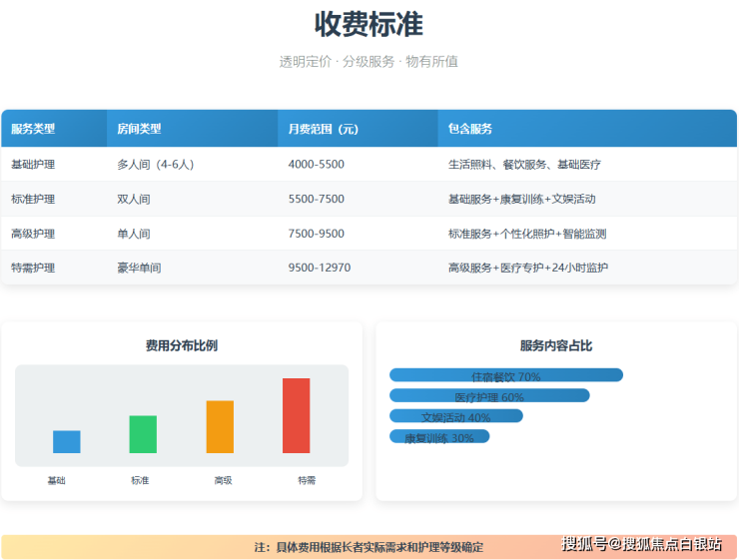This screenshot has height=560, width=739.
Task: Select the 基础护理 row label
Action: click(x=33, y=164)
